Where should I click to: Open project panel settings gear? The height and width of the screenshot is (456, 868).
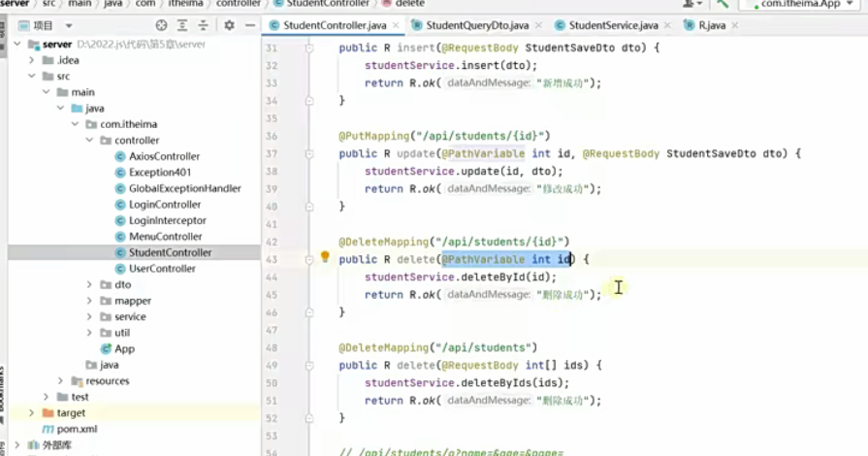click(x=229, y=25)
